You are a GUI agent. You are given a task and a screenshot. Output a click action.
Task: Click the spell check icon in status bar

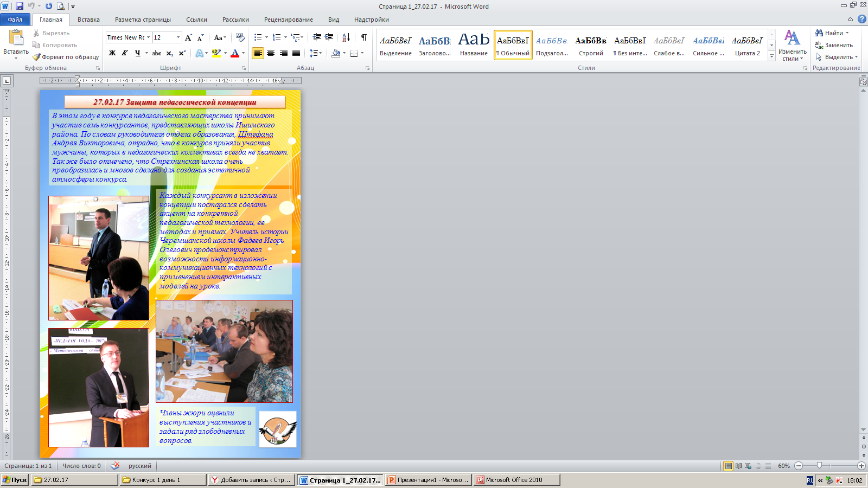115,466
